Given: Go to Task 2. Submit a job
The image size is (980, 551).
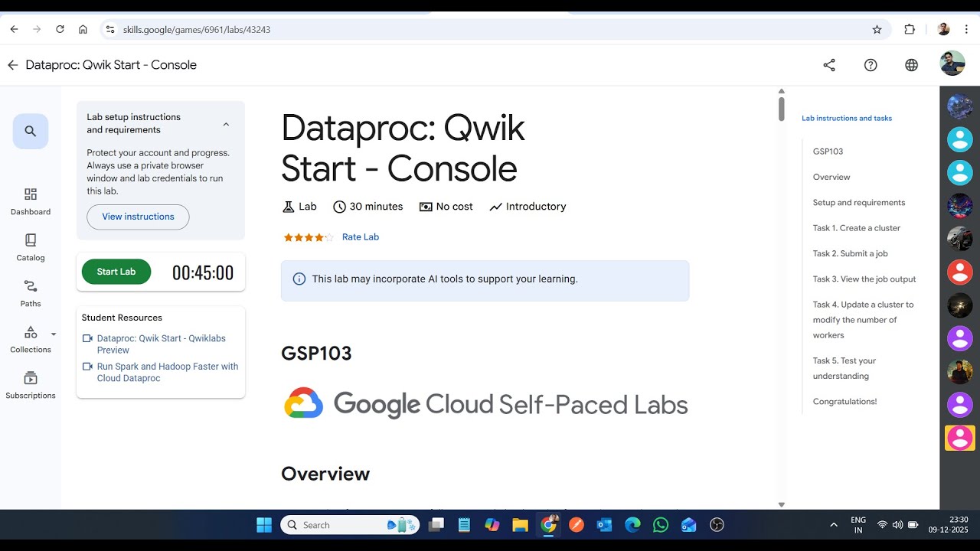Looking at the screenshot, I should [x=851, y=253].
